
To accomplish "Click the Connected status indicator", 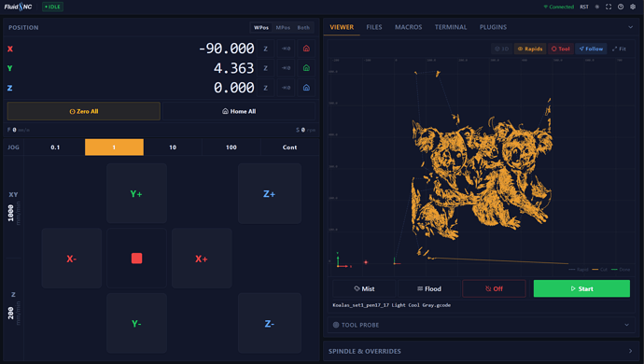I will (558, 7).
